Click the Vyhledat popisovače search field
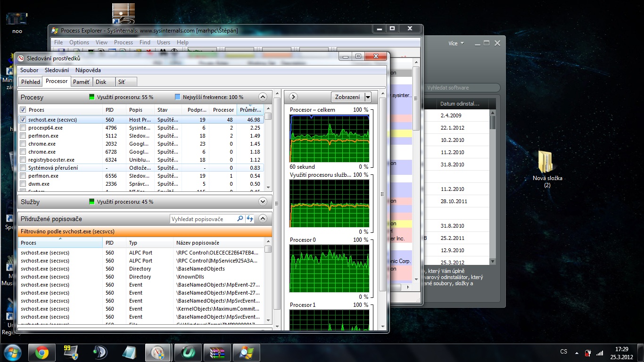644x362 pixels. coord(203,219)
